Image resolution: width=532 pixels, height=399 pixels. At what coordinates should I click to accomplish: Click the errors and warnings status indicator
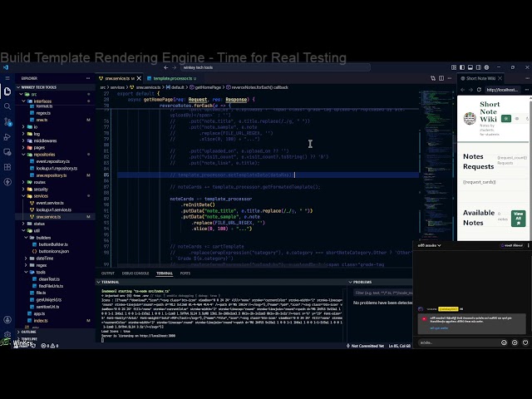(50, 346)
